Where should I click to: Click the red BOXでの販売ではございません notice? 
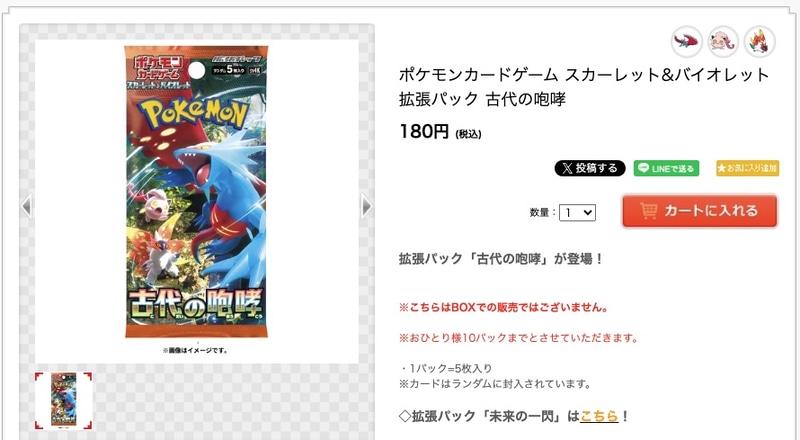pyautogui.click(x=504, y=307)
